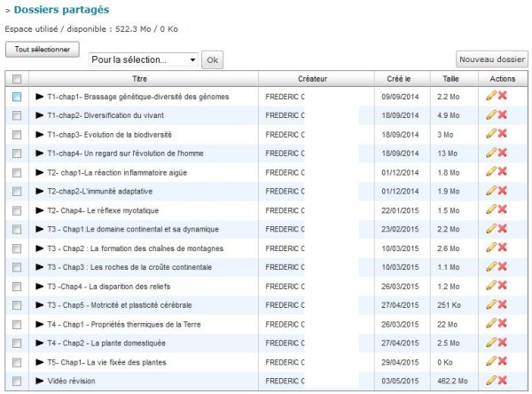Tick checkbox for T3 -Chap4 - La disparition des reliefs
The image size is (532, 394).
17,286
